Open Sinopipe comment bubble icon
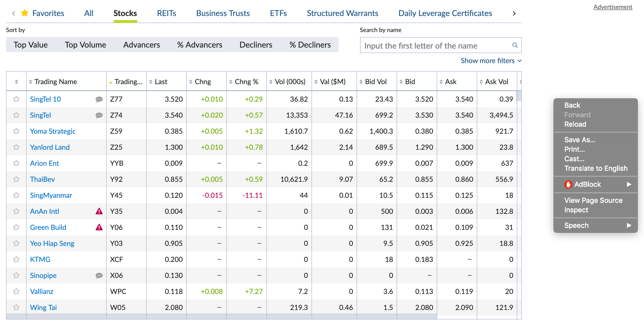The height and width of the screenshot is (322, 644). point(99,276)
